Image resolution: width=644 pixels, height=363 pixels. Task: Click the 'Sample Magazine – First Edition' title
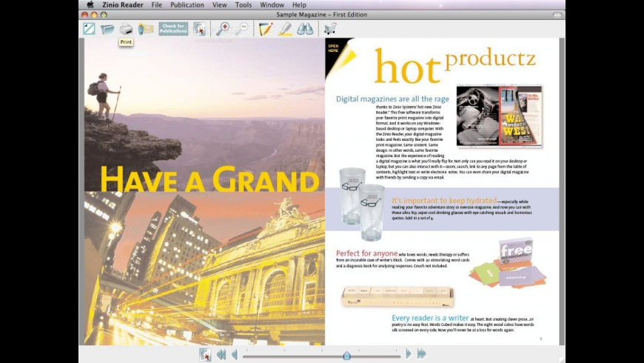click(x=321, y=14)
